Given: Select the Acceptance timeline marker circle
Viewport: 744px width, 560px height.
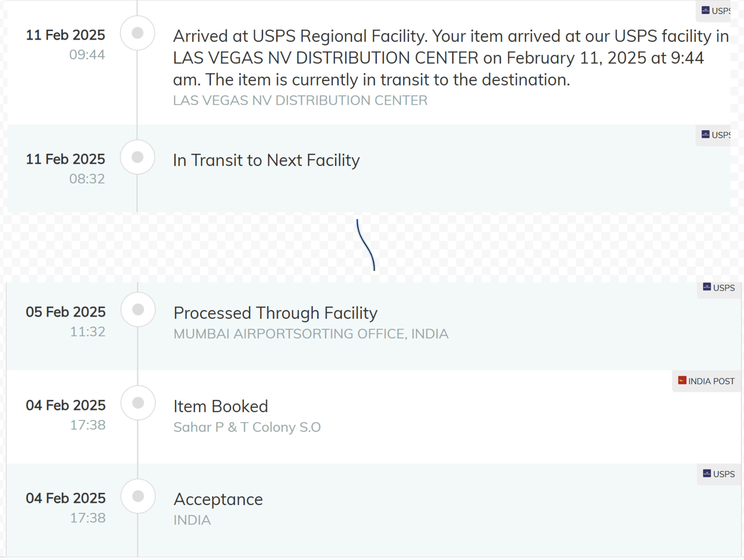Looking at the screenshot, I should tap(138, 496).
